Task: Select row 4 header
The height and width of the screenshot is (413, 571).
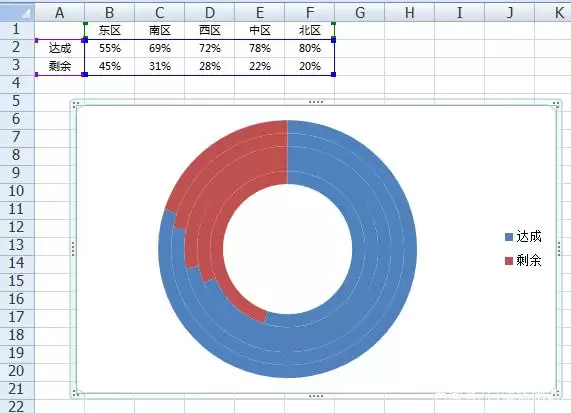Action: point(17,84)
